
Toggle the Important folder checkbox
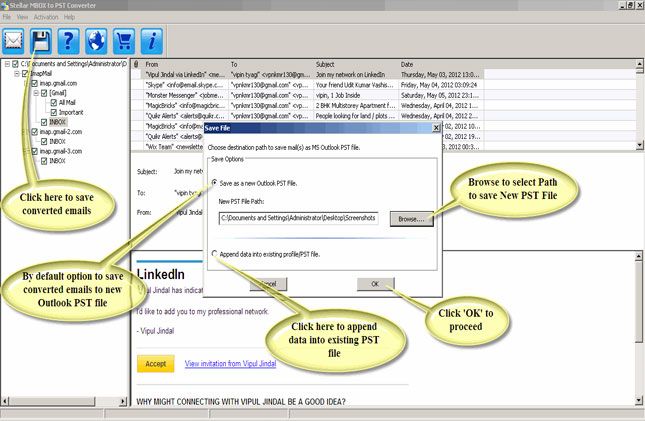pyautogui.click(x=53, y=112)
